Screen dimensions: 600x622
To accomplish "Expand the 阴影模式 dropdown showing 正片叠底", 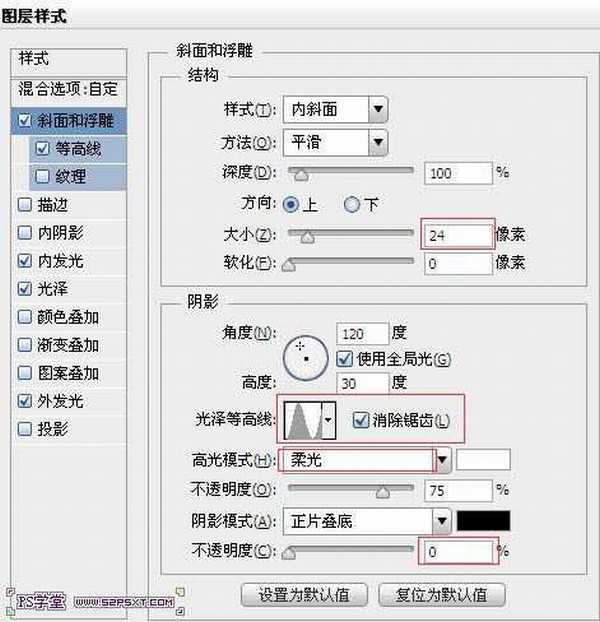I will coord(367,520).
